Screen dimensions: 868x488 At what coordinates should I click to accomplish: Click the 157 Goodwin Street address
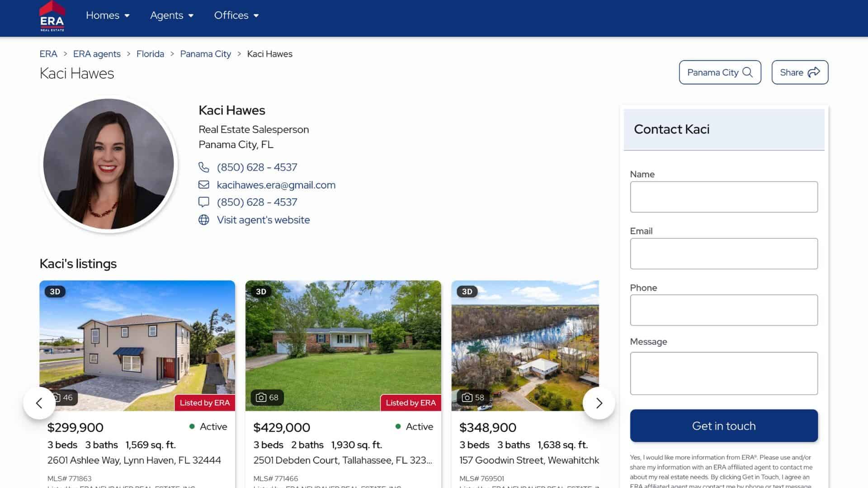point(529,460)
